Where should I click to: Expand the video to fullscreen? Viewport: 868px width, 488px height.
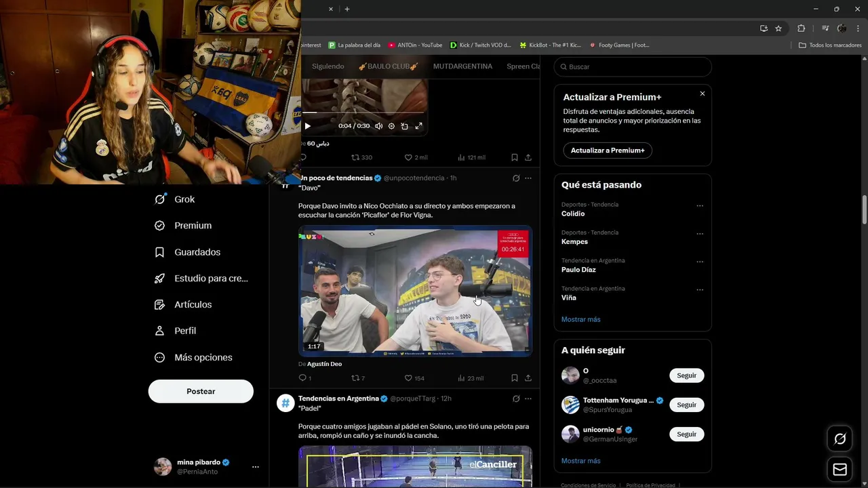tap(418, 126)
